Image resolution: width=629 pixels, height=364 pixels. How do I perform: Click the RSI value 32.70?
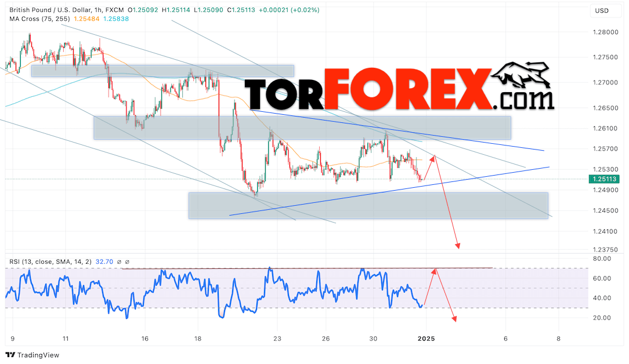[104, 262]
